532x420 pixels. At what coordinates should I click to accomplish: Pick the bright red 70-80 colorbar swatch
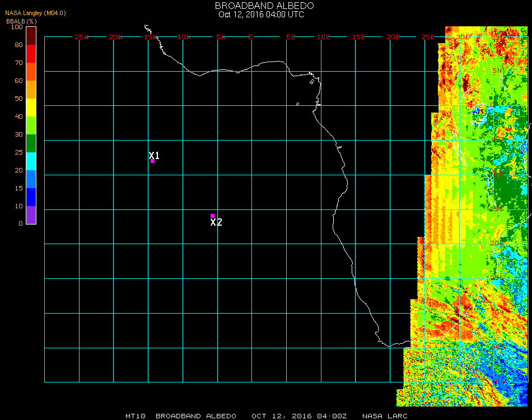[x=31, y=54]
